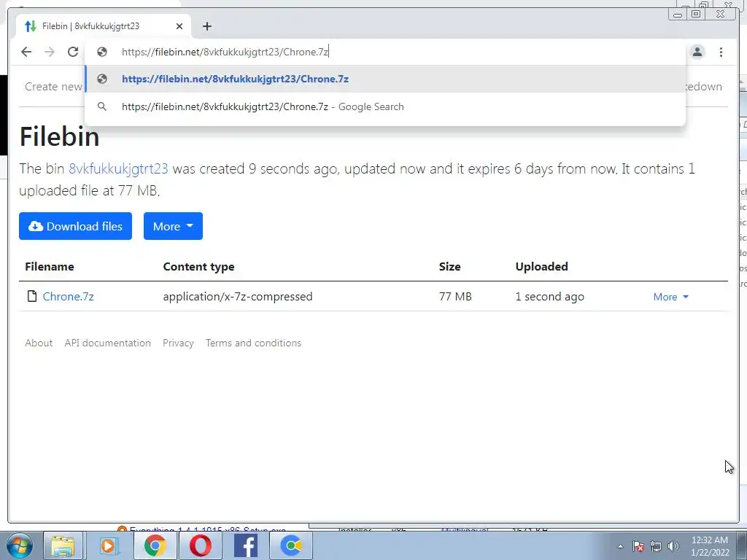Click the bin link 8vkfukkukjgtrt23
The width and height of the screenshot is (747, 560).
pyautogui.click(x=118, y=168)
